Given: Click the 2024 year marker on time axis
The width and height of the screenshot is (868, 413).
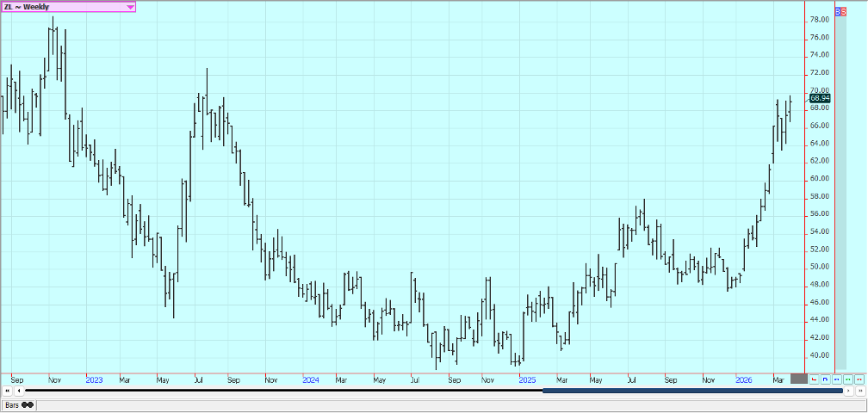Looking at the screenshot, I should pyautogui.click(x=311, y=379).
